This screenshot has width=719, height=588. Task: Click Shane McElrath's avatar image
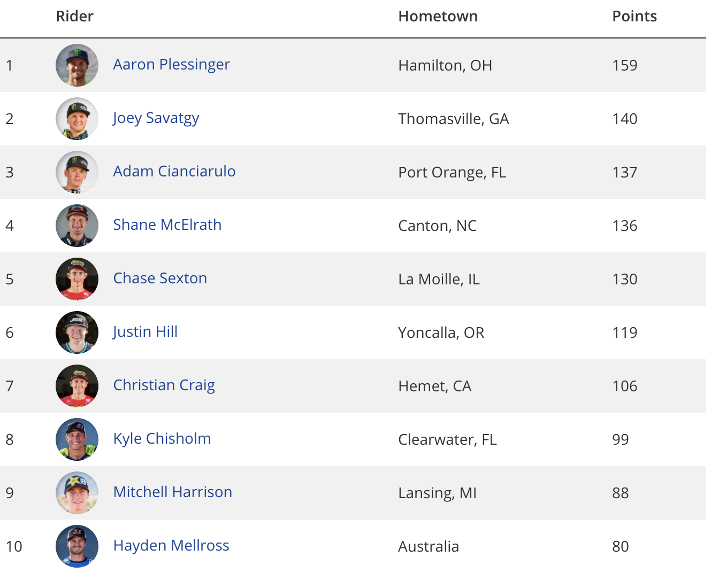[77, 226]
